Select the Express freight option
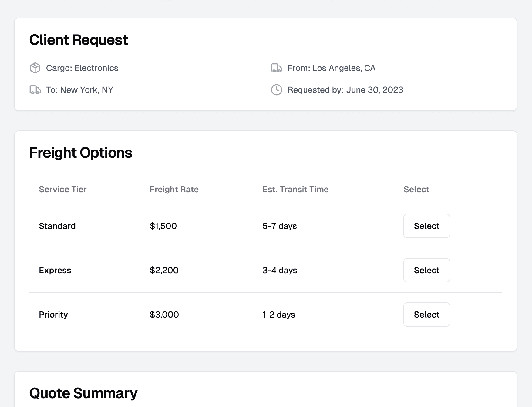 click(x=426, y=270)
